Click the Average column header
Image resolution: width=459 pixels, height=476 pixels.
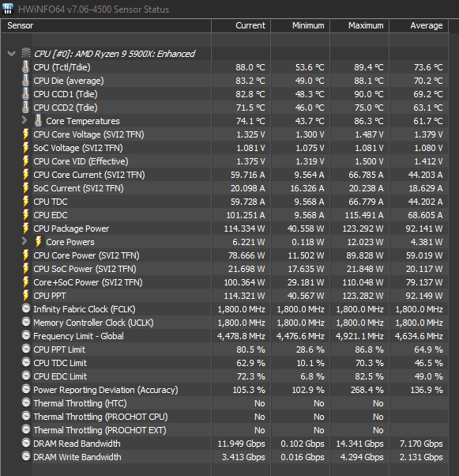coord(419,25)
